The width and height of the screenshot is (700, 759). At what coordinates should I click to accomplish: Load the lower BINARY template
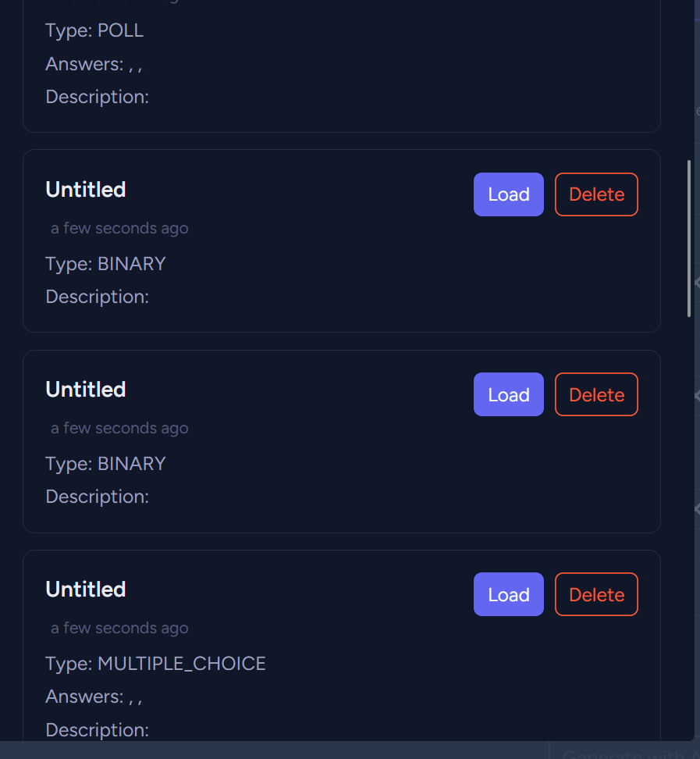click(x=508, y=394)
